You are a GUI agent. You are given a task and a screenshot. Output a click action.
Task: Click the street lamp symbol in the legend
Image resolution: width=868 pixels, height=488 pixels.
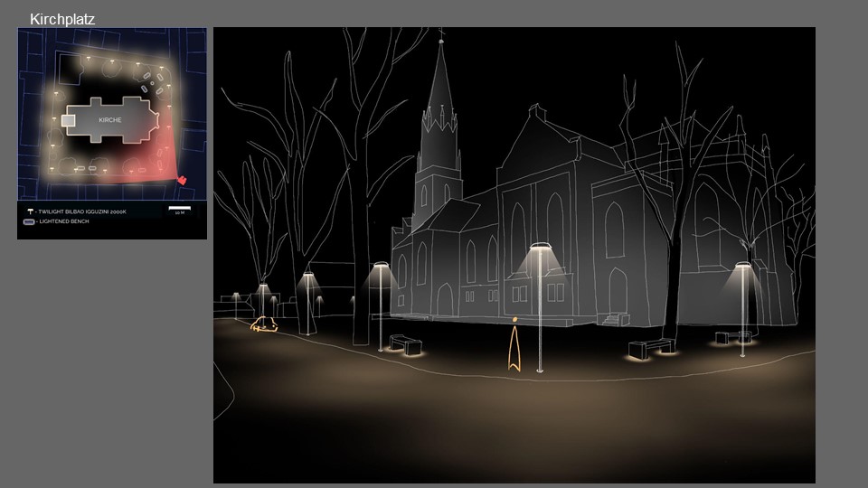click(29, 211)
